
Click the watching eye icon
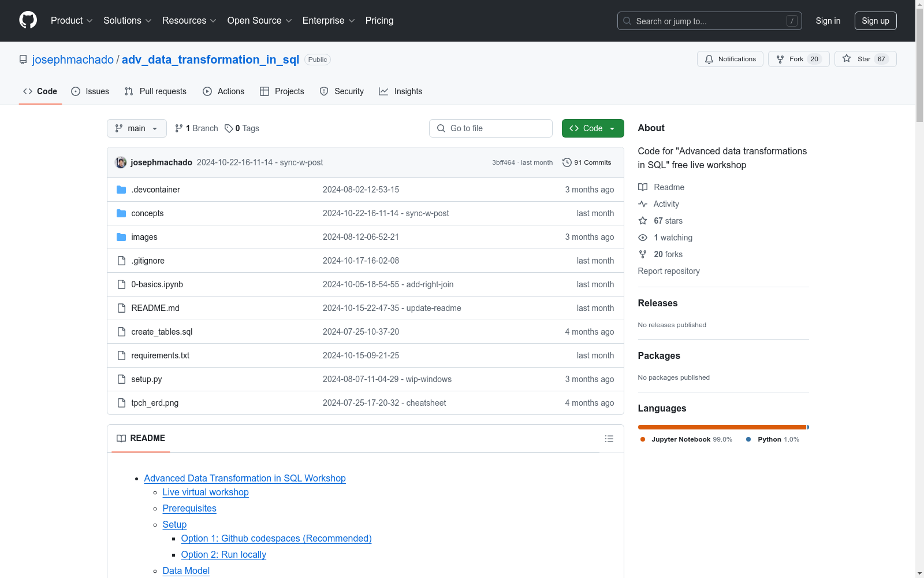[643, 238]
